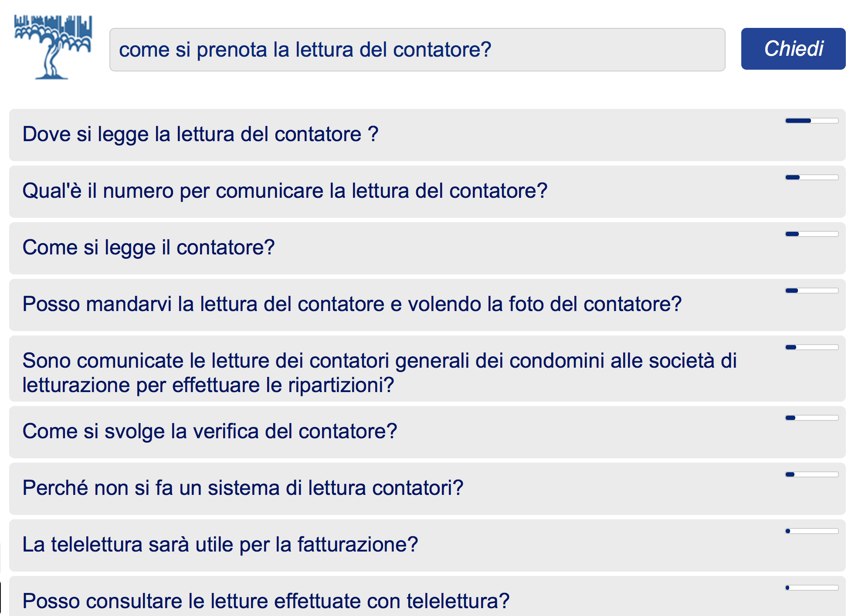Open 'La telelettura sarà utile per la fatturazione?'
855x616 pixels.
point(220,545)
